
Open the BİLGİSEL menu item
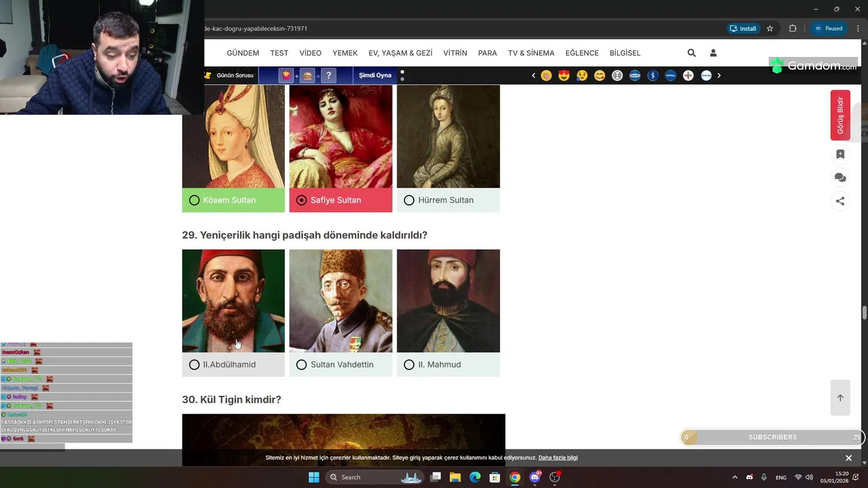pos(625,53)
